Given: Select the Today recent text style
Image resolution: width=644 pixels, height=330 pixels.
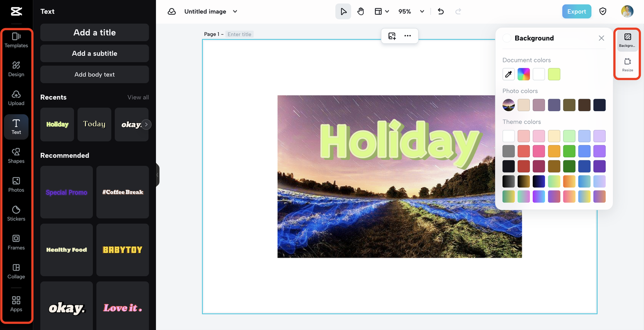Looking at the screenshot, I should point(94,124).
